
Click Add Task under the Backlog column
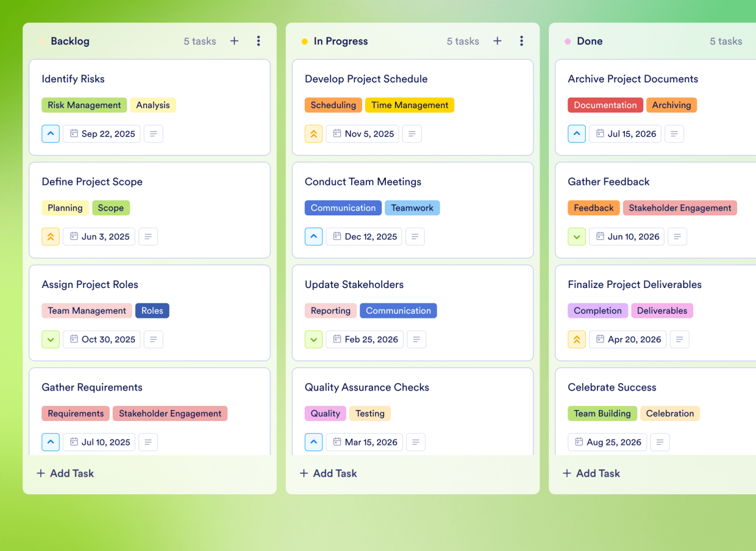[x=65, y=473]
